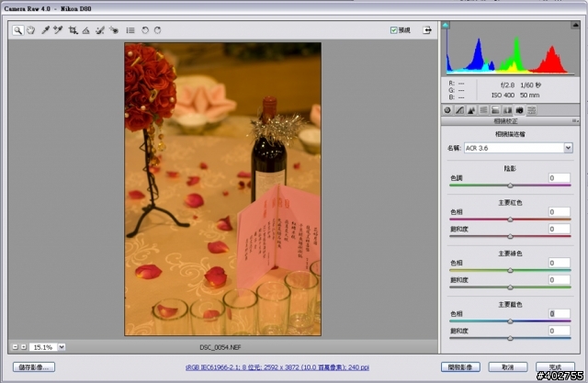Open the zoom level dropdown at 15.1%
This screenshot has width=588, height=383.
point(62,347)
